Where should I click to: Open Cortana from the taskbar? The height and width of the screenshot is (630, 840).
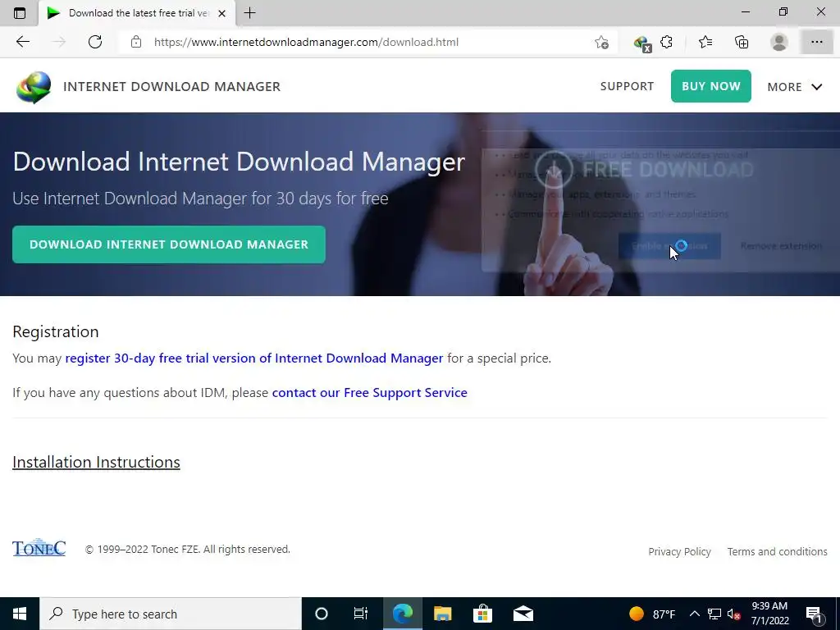pyautogui.click(x=322, y=614)
